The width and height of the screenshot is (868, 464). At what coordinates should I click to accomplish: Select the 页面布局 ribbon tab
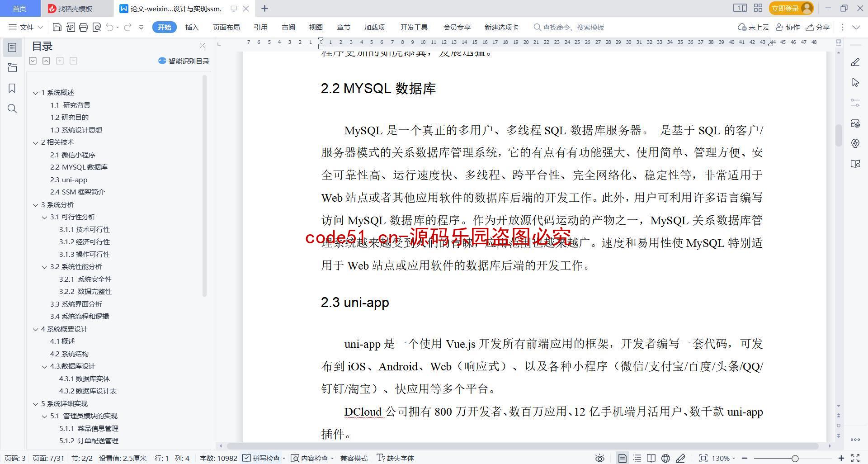click(x=226, y=27)
